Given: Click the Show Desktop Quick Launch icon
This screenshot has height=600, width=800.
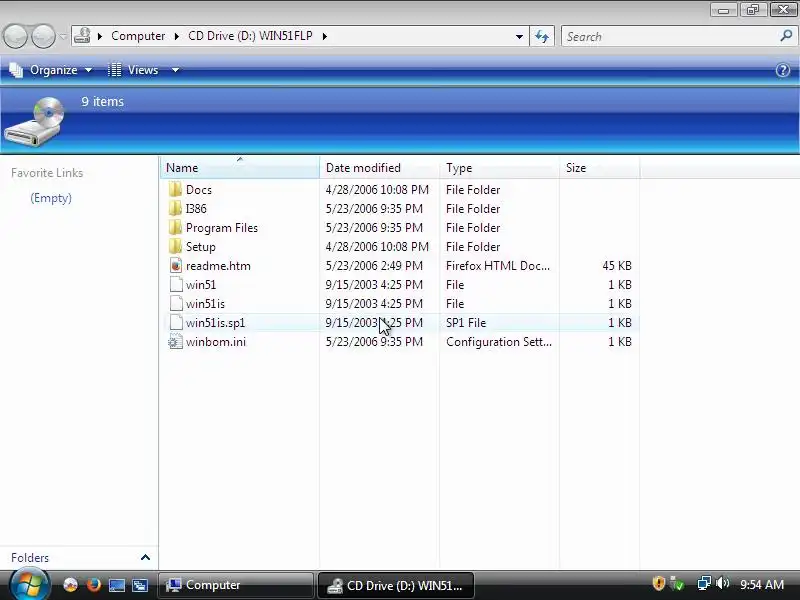Looking at the screenshot, I should click(x=116, y=585).
